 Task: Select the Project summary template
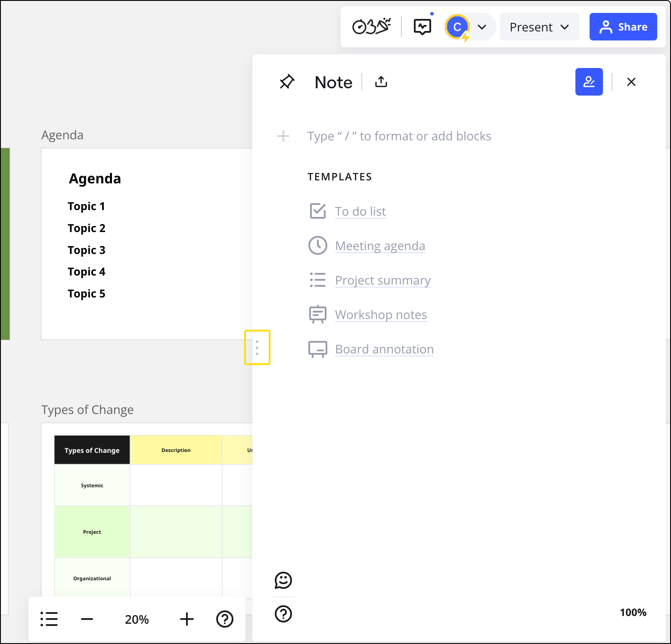tap(382, 280)
